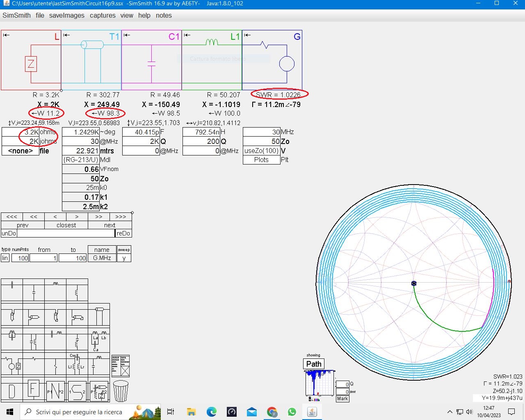Open the RG-213/U cable model selector
The width and height of the screenshot is (525, 420).
[x=81, y=160]
